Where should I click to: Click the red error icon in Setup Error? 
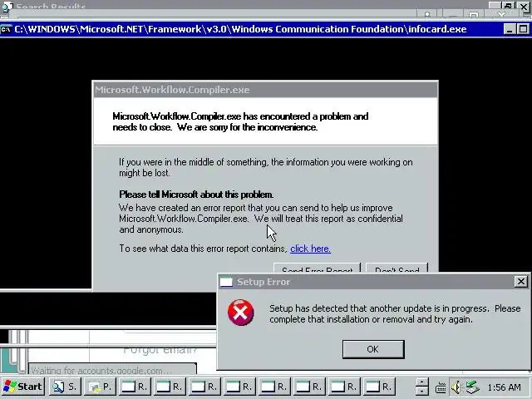(240, 313)
